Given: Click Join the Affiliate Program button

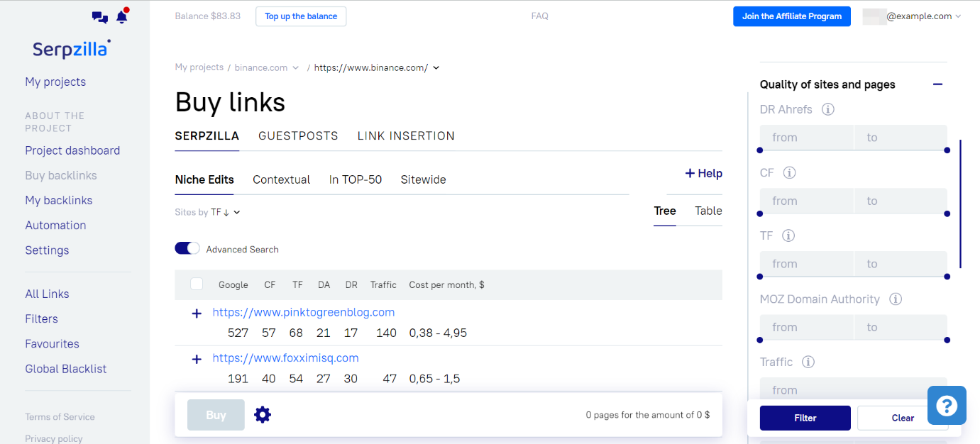Looking at the screenshot, I should click(792, 16).
